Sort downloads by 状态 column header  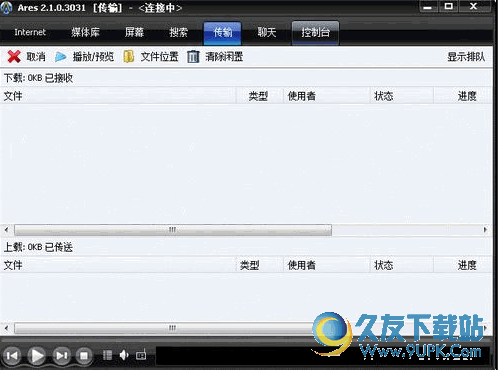(x=402, y=96)
